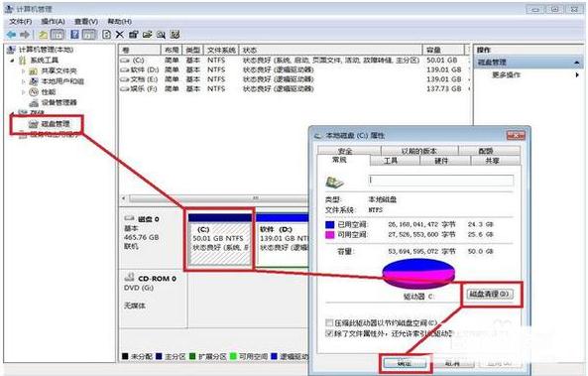Click the 确定 button in properties dialog
588x376 pixels.
pyautogui.click(x=405, y=363)
